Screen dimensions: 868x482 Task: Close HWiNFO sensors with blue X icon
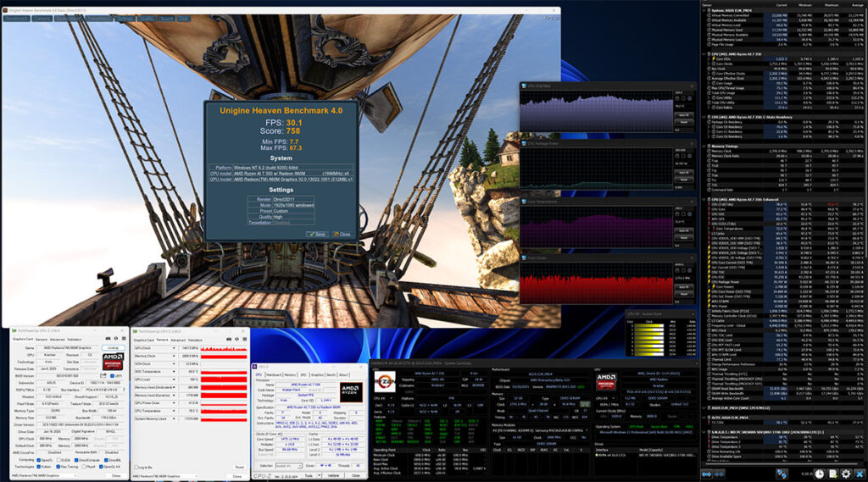coord(858,474)
